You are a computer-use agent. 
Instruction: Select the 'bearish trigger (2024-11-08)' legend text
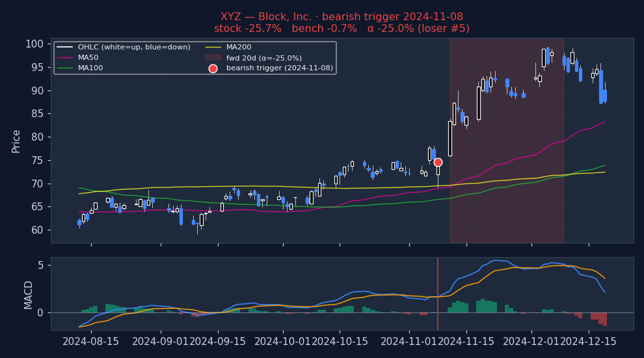point(279,68)
